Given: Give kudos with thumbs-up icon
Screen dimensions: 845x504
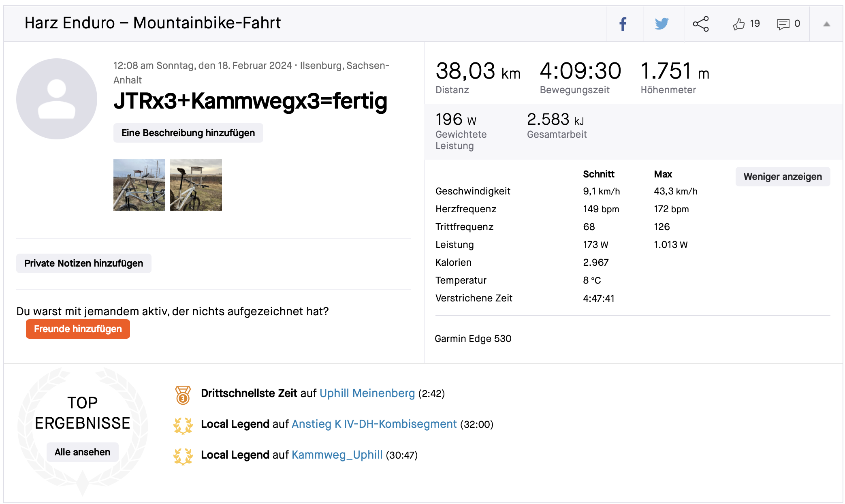Looking at the screenshot, I should click(x=739, y=24).
